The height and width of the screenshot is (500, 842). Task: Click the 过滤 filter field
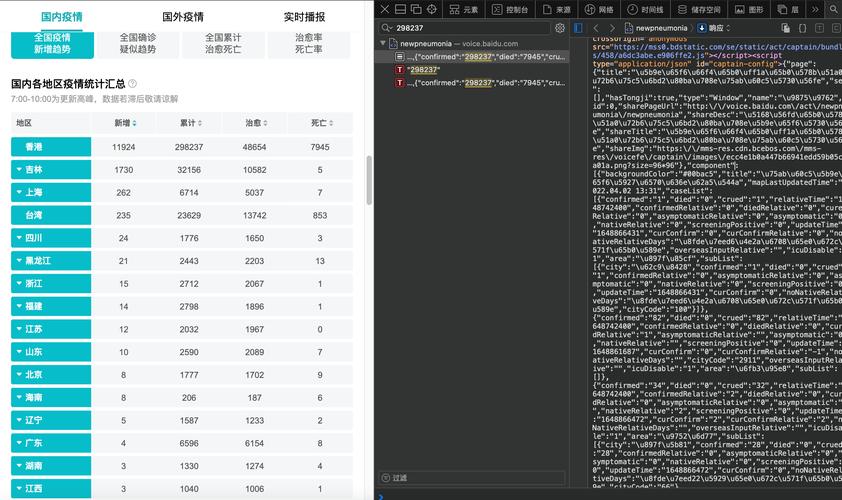point(473,478)
